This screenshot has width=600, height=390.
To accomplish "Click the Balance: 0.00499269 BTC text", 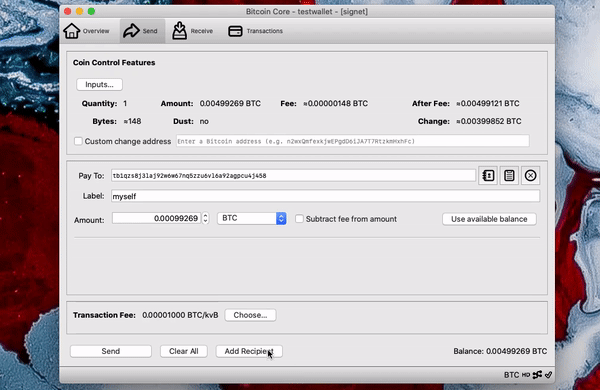I will point(500,351).
